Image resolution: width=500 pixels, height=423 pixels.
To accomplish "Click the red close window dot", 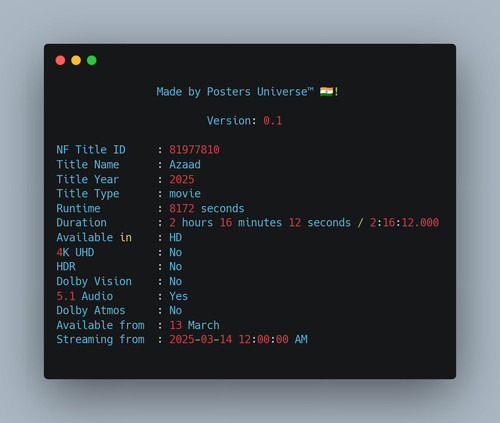I will point(60,60).
